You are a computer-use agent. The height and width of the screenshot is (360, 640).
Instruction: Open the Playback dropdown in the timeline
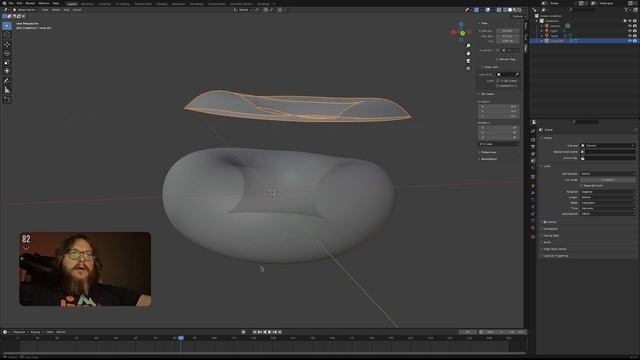click(x=20, y=332)
